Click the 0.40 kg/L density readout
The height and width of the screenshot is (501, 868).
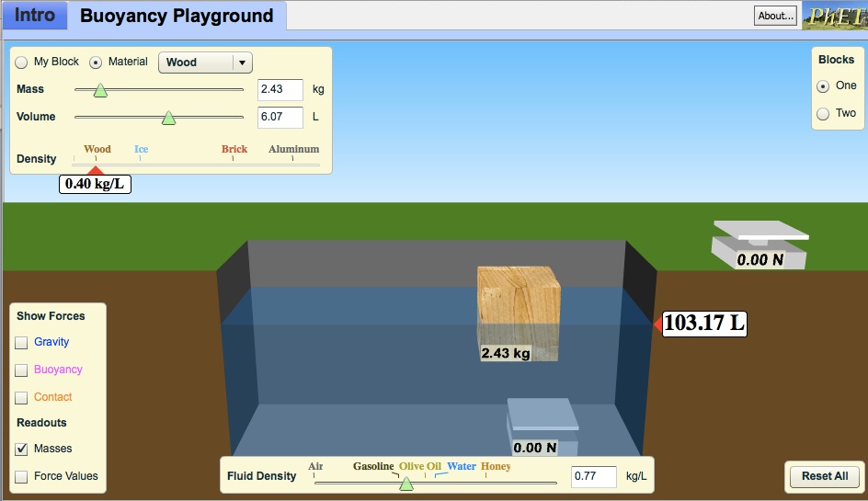coord(95,184)
